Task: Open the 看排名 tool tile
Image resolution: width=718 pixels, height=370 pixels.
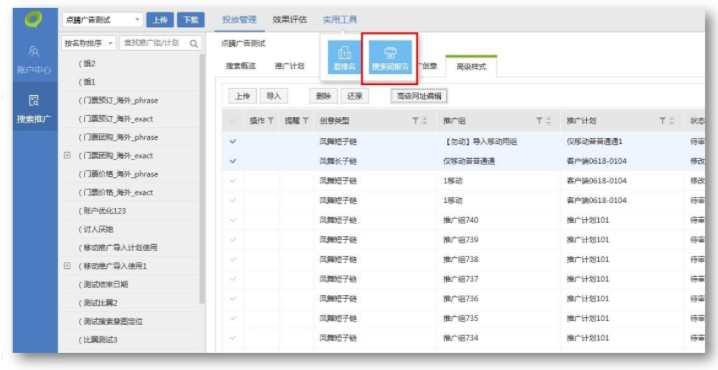Action: click(x=344, y=58)
